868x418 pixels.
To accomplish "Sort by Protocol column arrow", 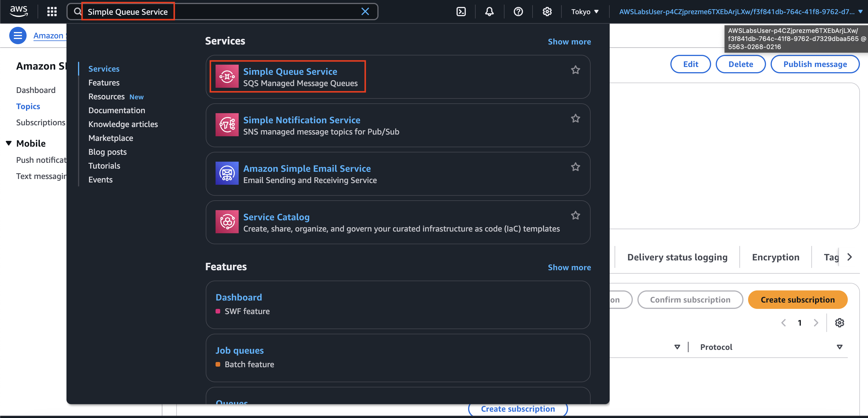I will (x=839, y=347).
